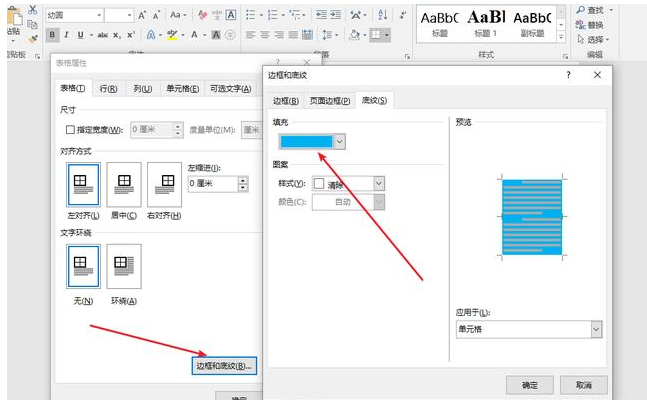The width and height of the screenshot is (647, 400).
Task: Open the font size dropdown
Action: click(129, 15)
